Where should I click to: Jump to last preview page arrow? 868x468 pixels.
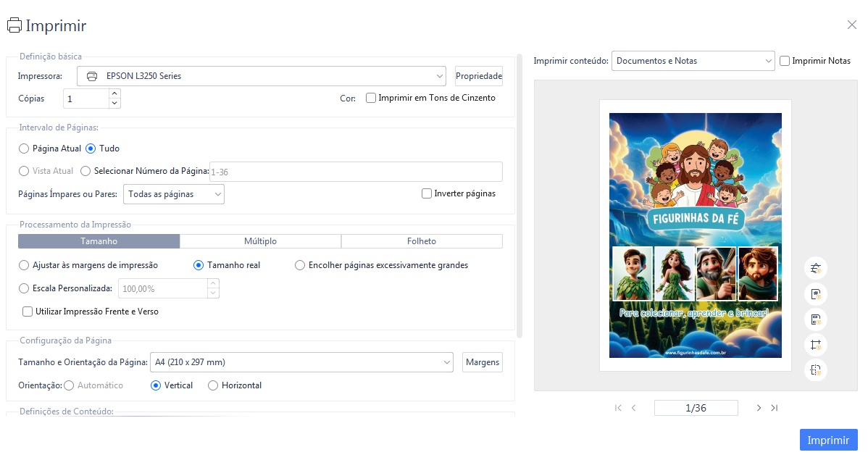(x=775, y=408)
